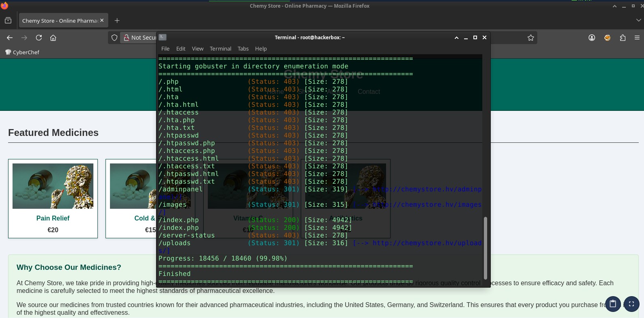Toggle fullscreen with the bottom-right expand icon
This screenshot has height=318, width=644.
coord(631,304)
